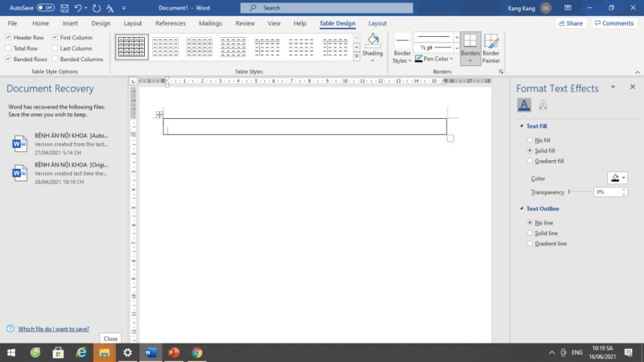The image size is (644, 362).
Task: Click the Undo arrow icon
Action: 78,8
